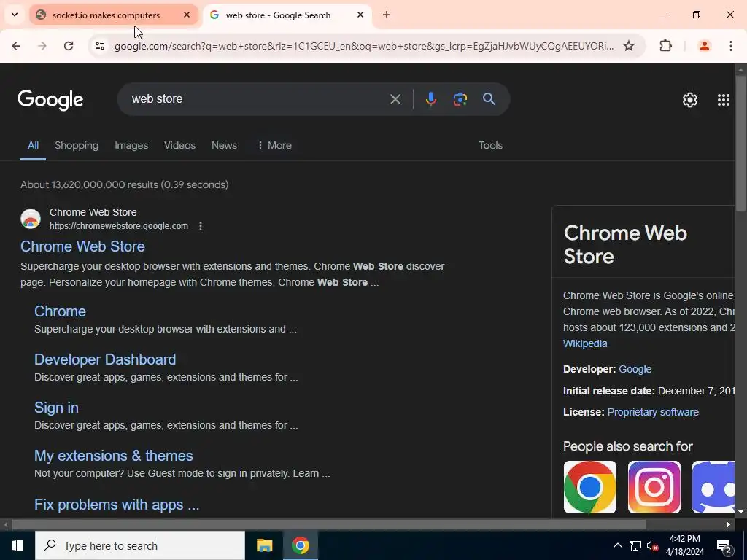
Task: Go back using the browser back arrow
Action: (x=16, y=46)
